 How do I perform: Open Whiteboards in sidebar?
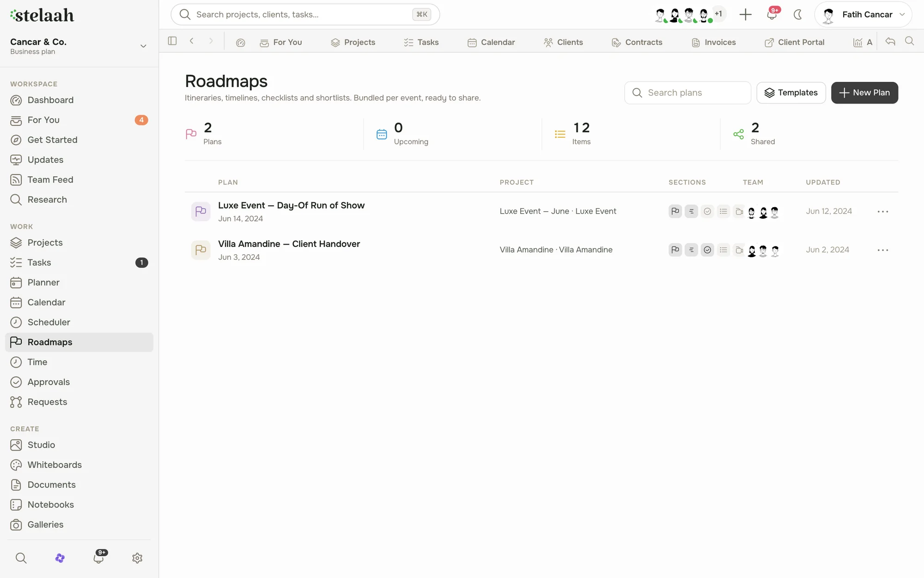point(79,464)
